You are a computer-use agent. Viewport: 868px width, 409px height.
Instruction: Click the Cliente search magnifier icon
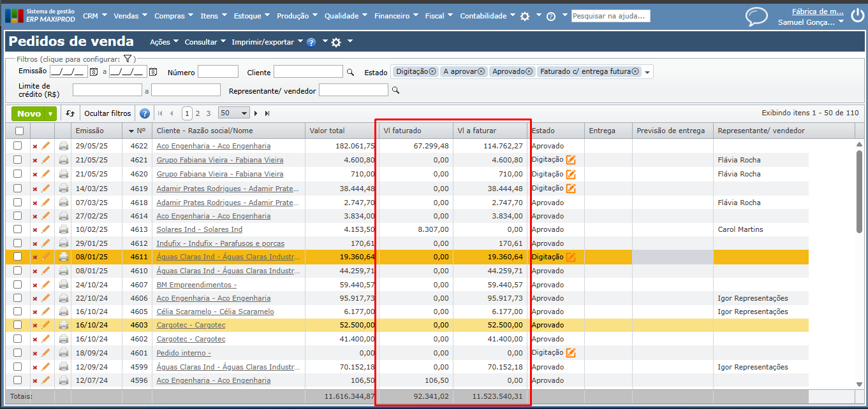[350, 73]
